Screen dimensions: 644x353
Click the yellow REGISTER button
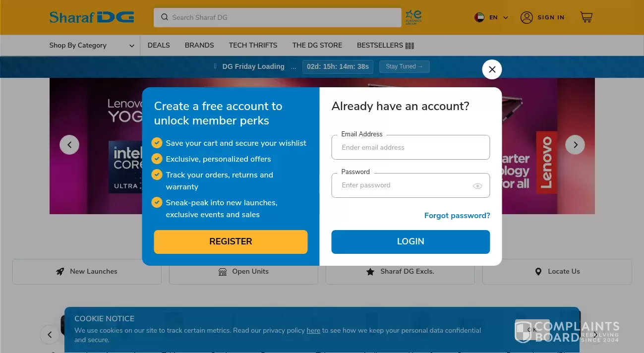pyautogui.click(x=231, y=242)
